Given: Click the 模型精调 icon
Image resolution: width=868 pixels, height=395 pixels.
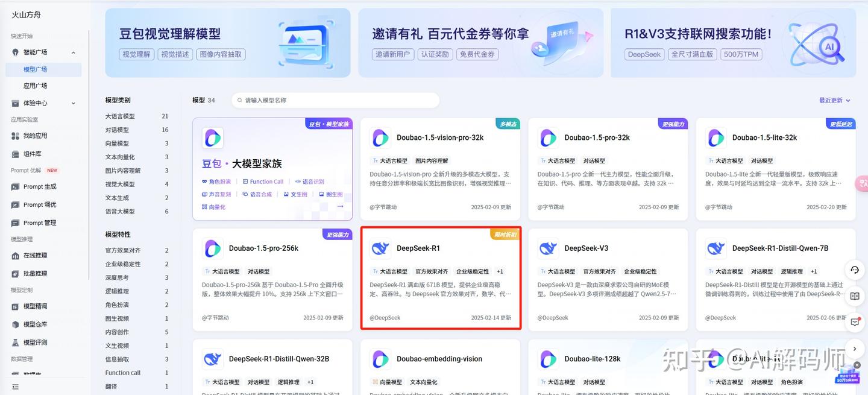Looking at the screenshot, I should pos(16,306).
